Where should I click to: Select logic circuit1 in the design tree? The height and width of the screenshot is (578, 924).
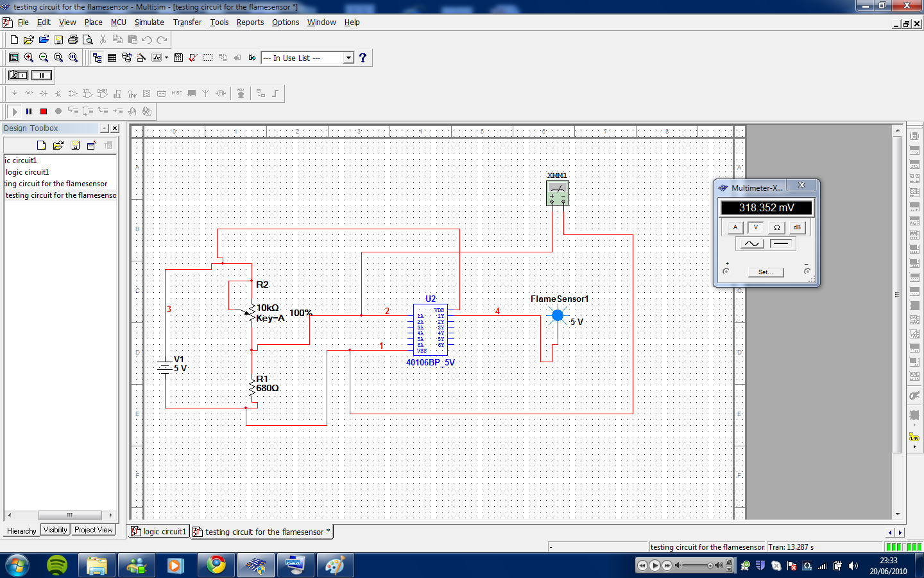click(x=28, y=172)
